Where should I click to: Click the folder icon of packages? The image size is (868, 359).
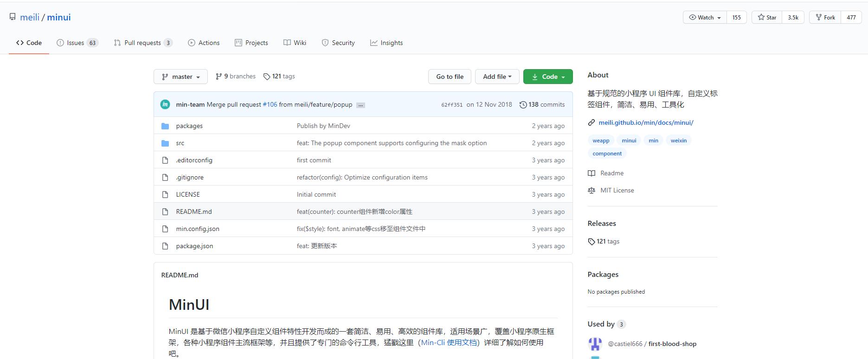(165, 126)
